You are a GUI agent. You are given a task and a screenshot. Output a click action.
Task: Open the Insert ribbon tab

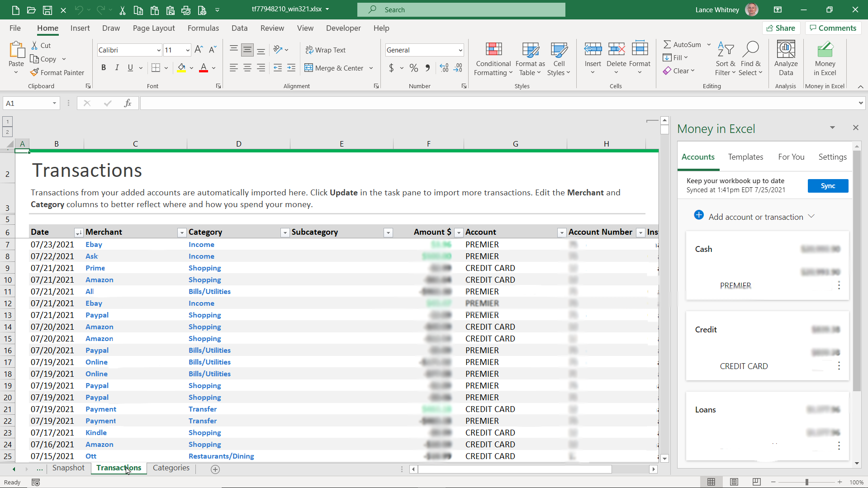(x=80, y=28)
